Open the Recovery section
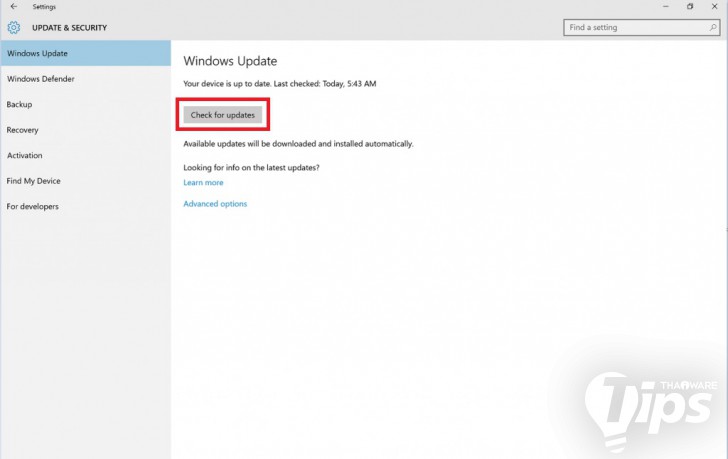 point(85,130)
